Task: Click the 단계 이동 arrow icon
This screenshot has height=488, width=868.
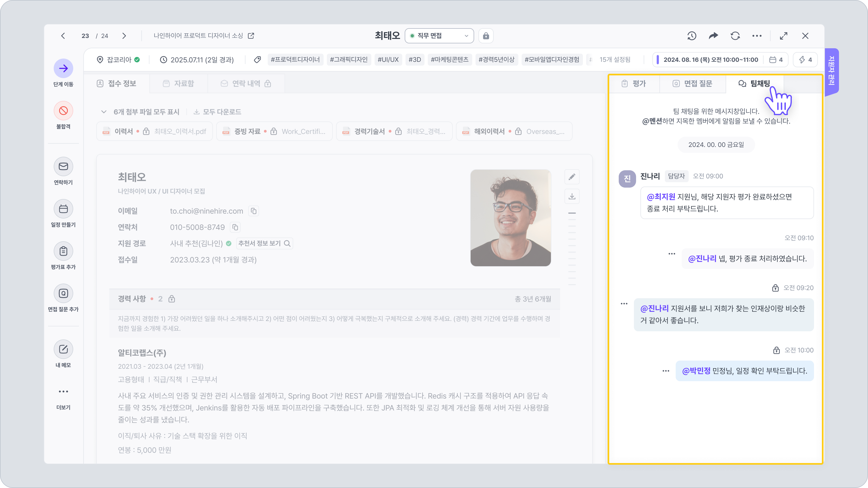Action: coord(63,68)
